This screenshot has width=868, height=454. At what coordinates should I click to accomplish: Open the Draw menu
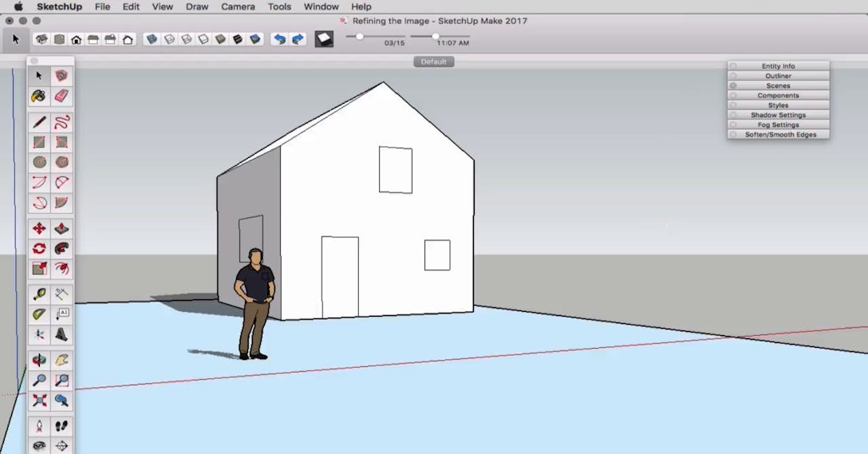196,6
